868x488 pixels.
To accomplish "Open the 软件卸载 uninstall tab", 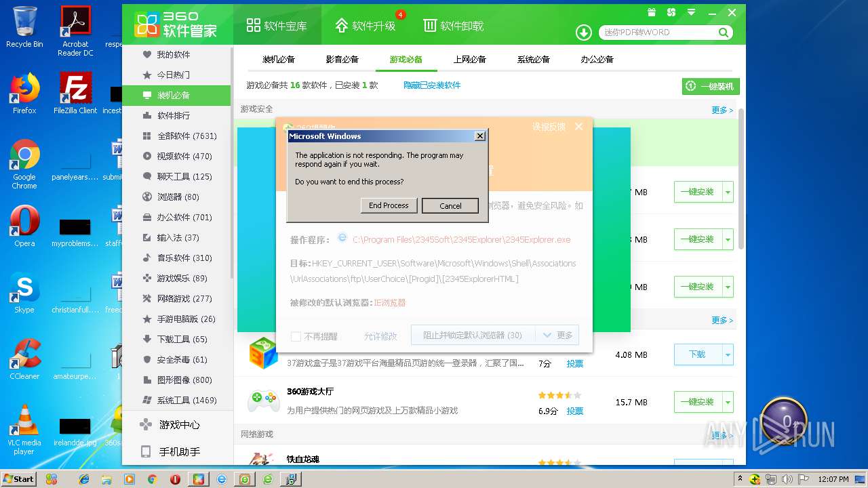I will click(453, 26).
